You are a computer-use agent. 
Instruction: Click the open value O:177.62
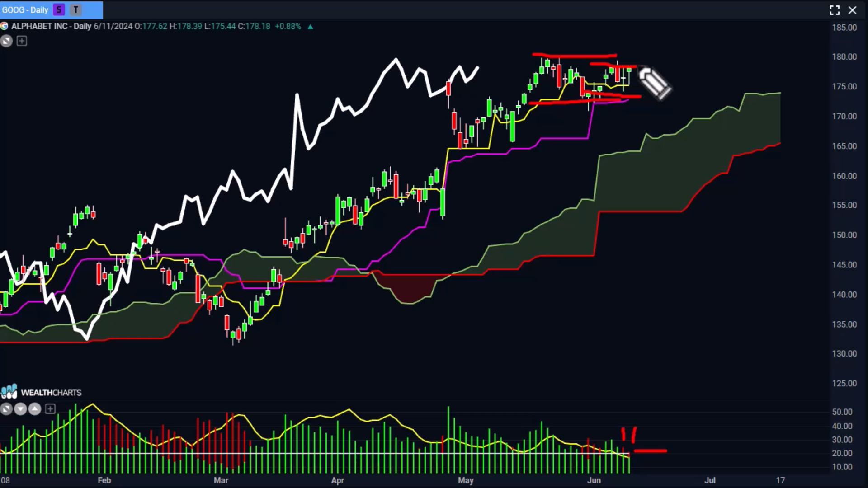point(151,26)
